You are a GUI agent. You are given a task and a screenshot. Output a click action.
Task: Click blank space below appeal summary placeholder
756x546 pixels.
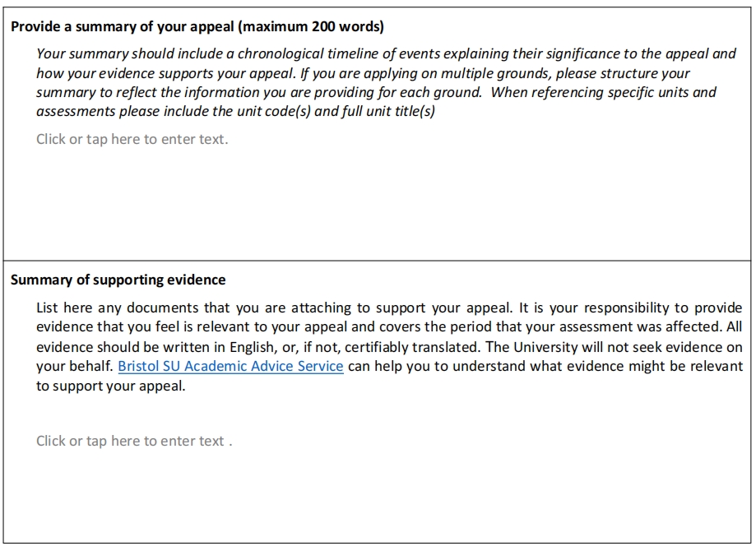370,206
